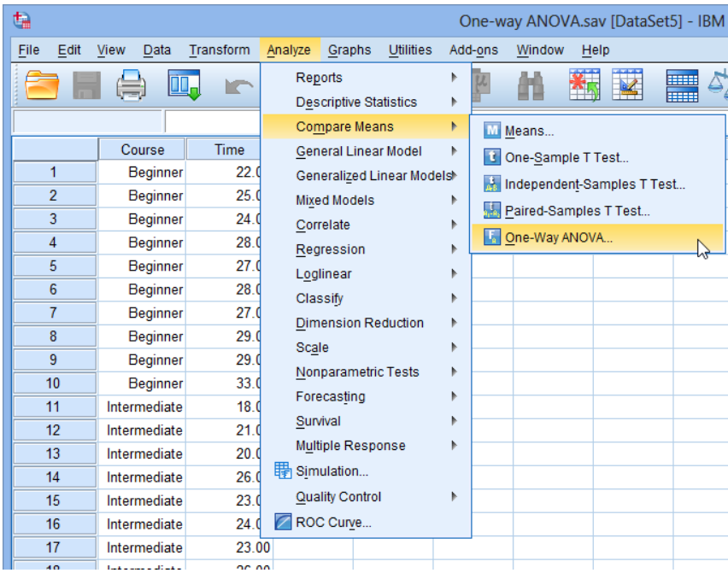Select row header 5
The height and width of the screenshot is (573, 728).
pos(55,266)
